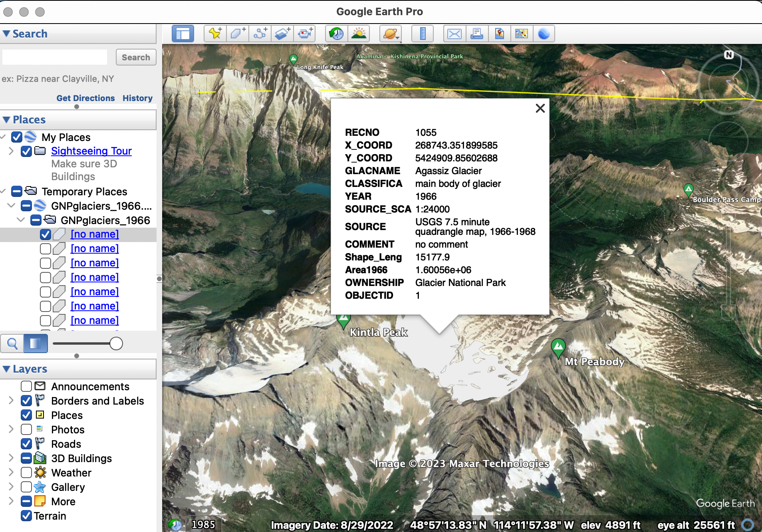Open Get Directions
The width and height of the screenshot is (762, 532).
coord(85,98)
